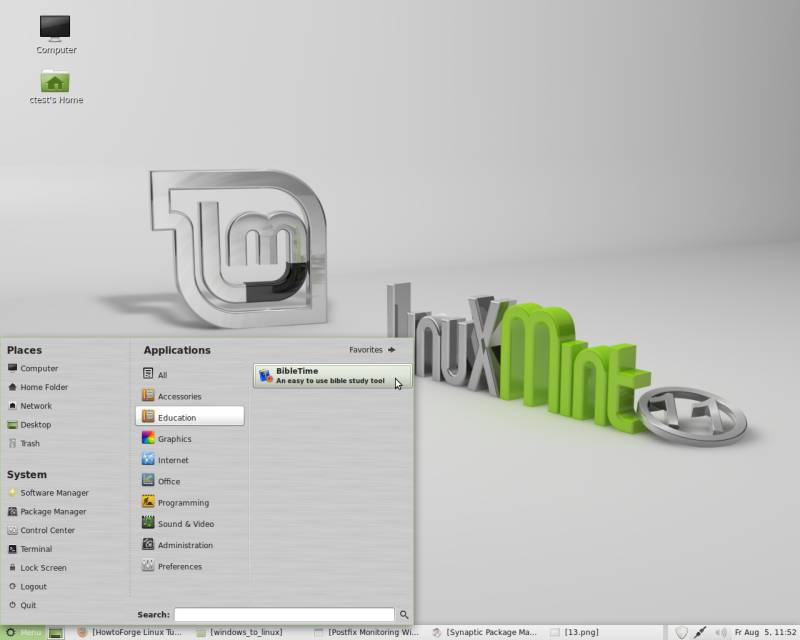Open the Computer desktop icon

click(x=56, y=34)
